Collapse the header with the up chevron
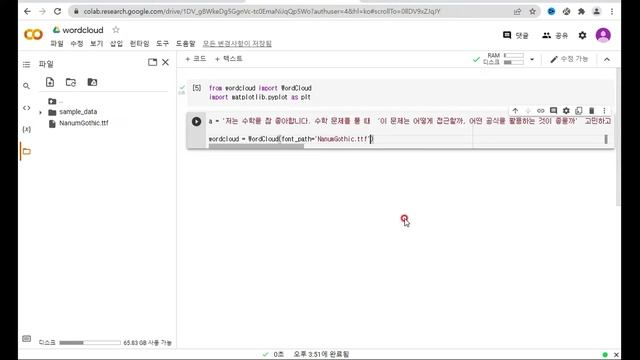 pyautogui.click(x=607, y=59)
